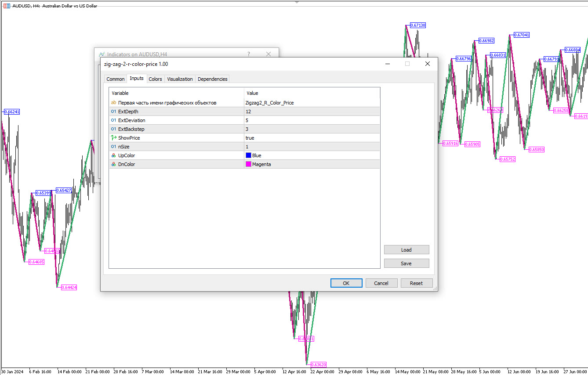The width and height of the screenshot is (588, 375).
Task: Click the ShowPrice variable name
Action: 129,138
